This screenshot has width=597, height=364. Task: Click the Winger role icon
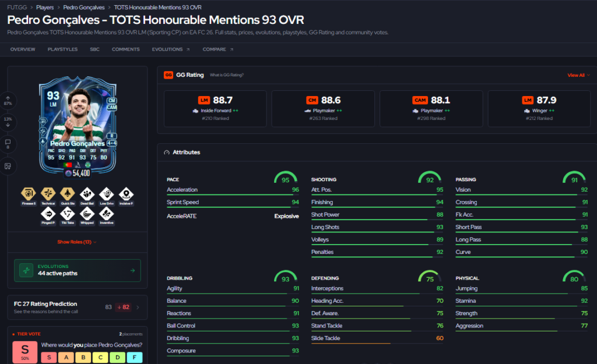point(527,111)
